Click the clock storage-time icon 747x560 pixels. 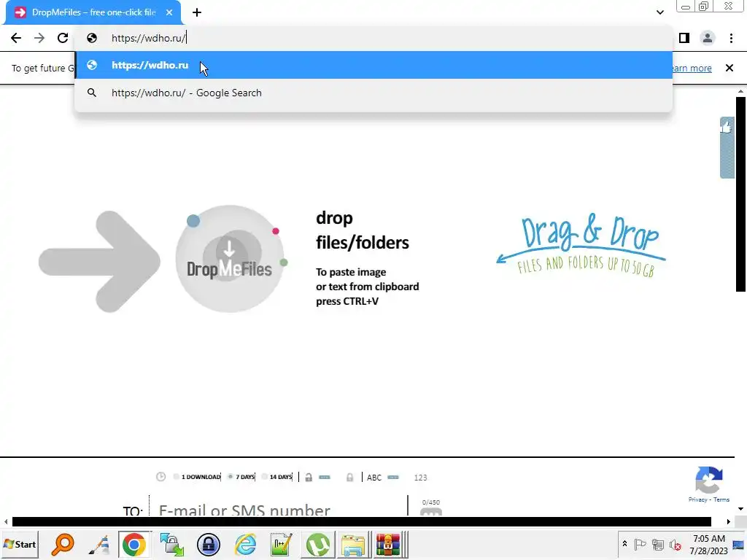[x=161, y=477]
